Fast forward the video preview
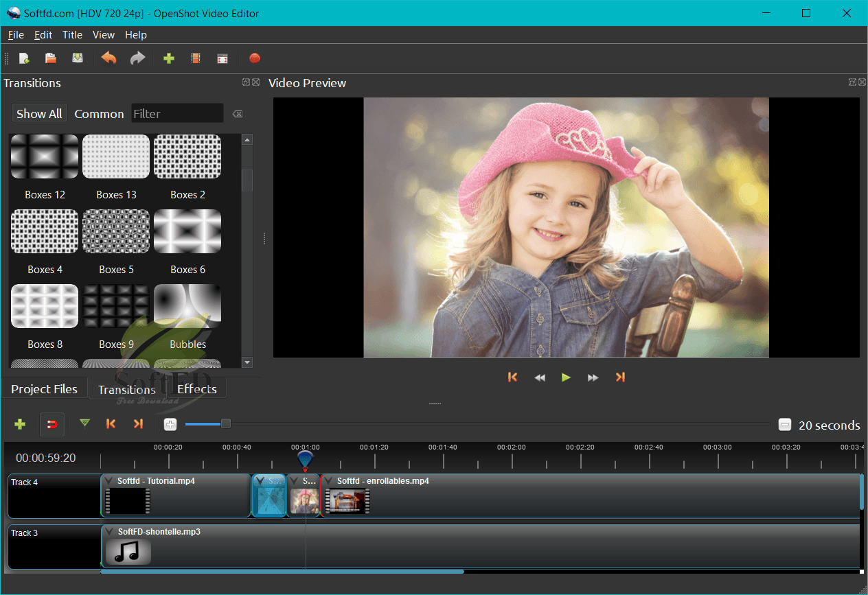868x595 pixels. [x=593, y=377]
